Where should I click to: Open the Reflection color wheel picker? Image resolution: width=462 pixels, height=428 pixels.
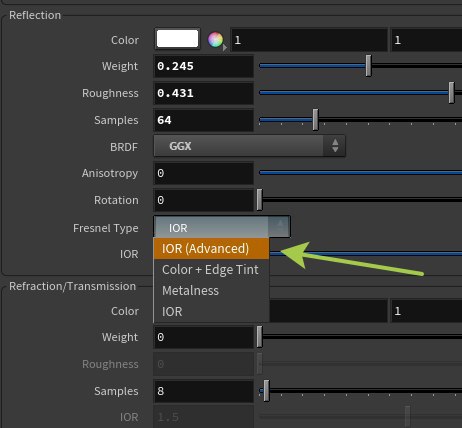216,40
